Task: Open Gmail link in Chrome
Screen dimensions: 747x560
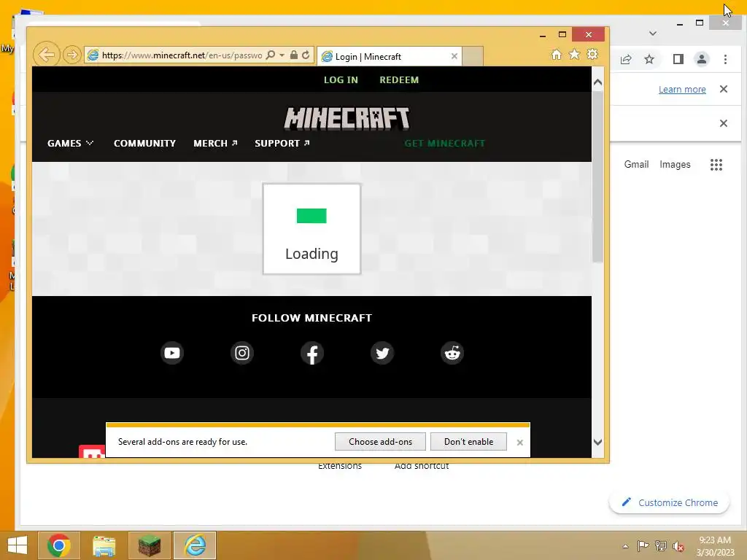Action: point(636,164)
